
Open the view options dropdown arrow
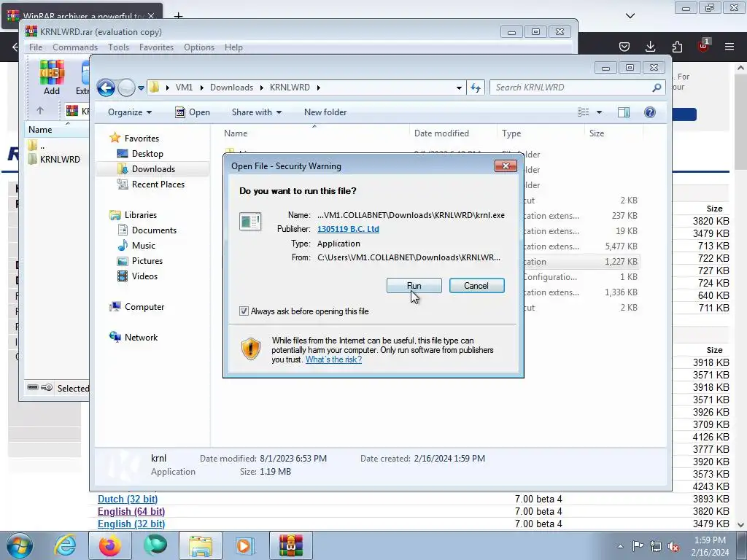[x=600, y=112]
